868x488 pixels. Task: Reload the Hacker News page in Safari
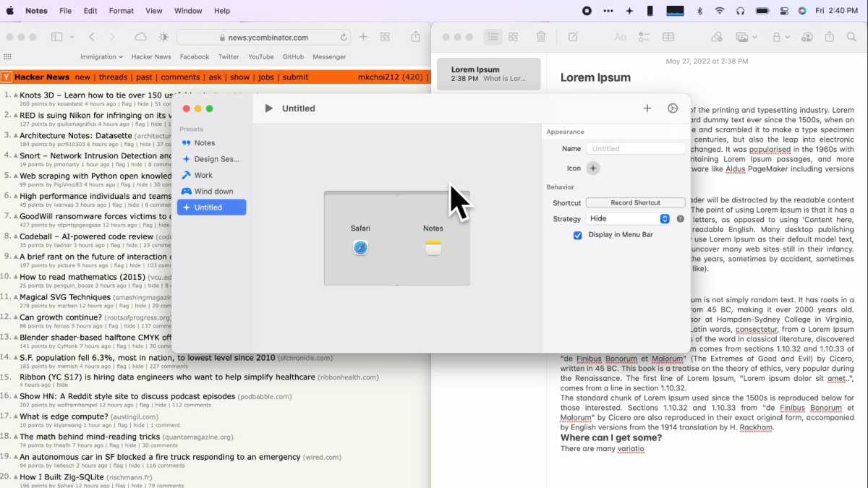(344, 38)
